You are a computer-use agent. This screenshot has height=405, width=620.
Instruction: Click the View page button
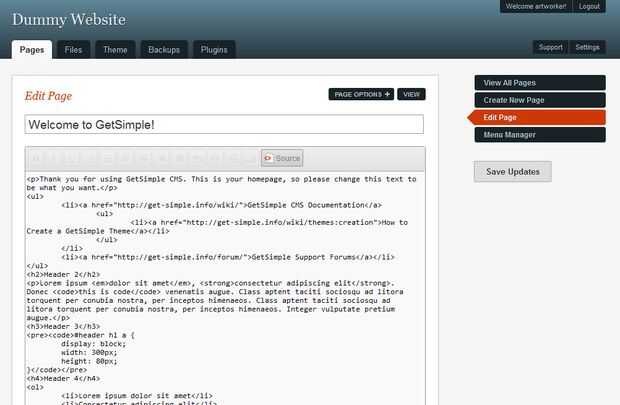pyautogui.click(x=411, y=94)
